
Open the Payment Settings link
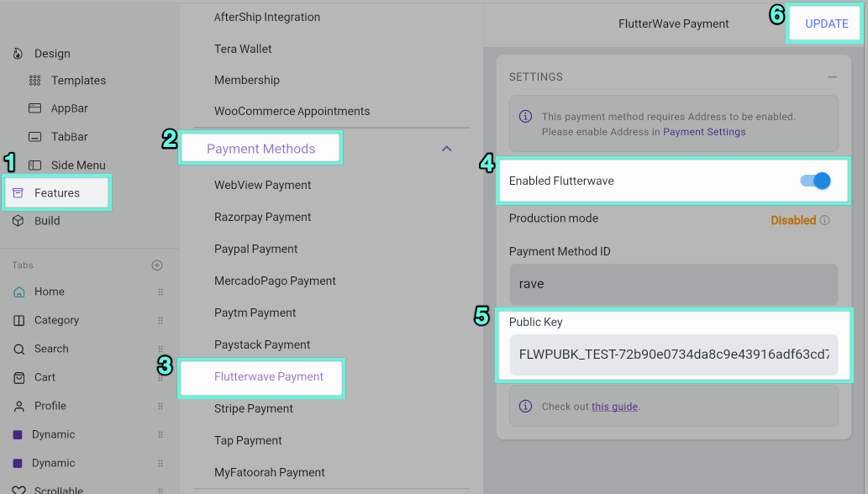704,132
